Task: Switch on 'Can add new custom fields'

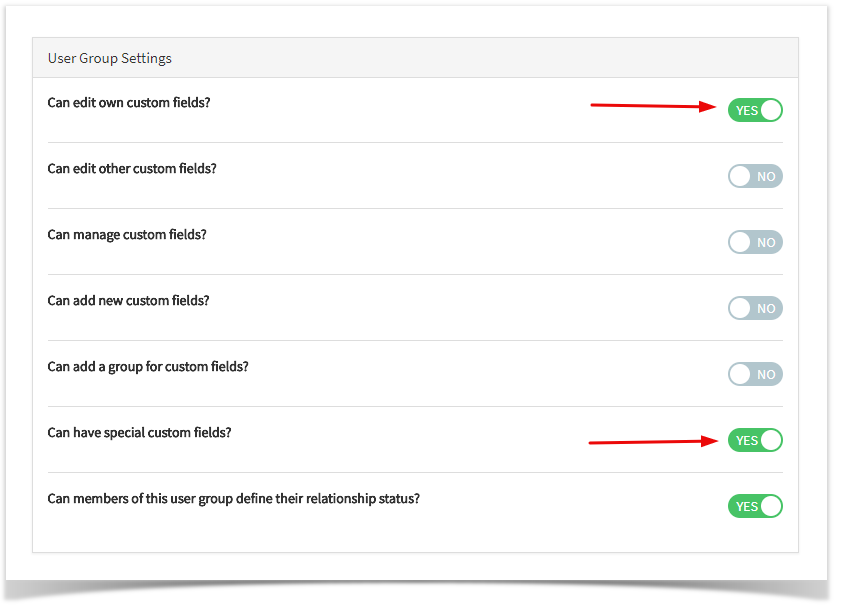Action: pos(755,308)
